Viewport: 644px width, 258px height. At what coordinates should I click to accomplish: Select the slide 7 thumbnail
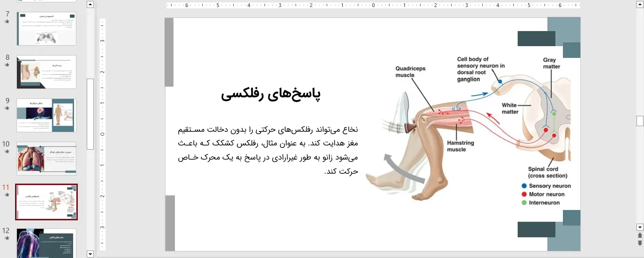pyautogui.click(x=46, y=29)
